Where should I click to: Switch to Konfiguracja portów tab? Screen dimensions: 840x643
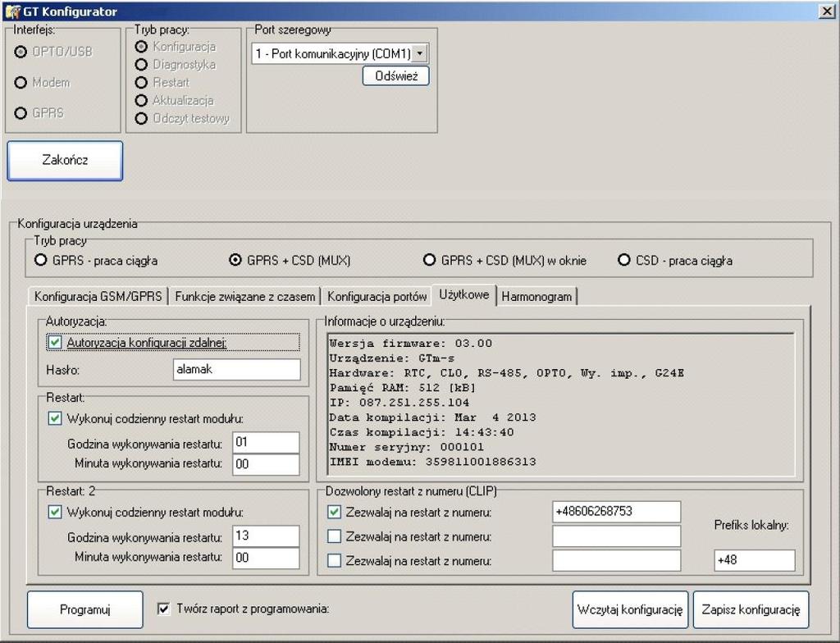[377, 296]
